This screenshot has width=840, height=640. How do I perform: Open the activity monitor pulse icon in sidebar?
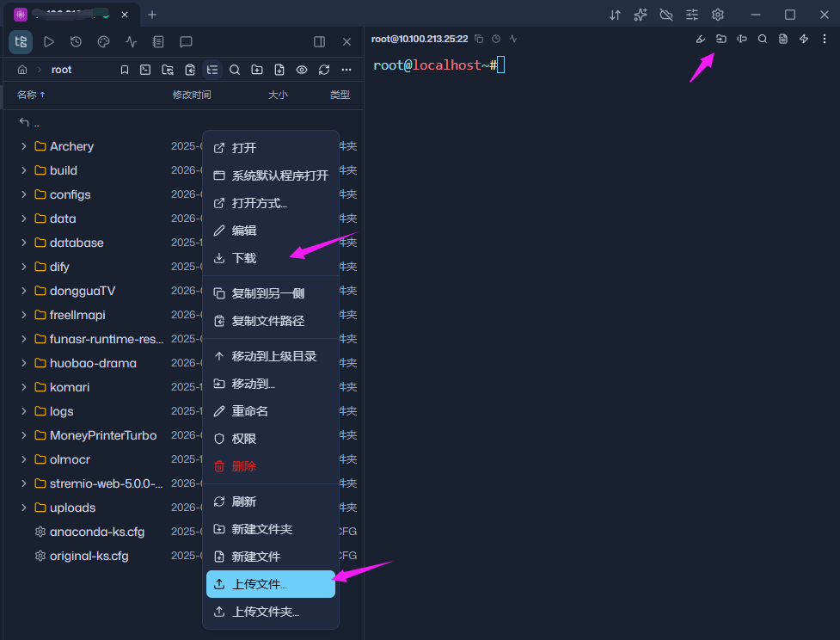point(131,42)
